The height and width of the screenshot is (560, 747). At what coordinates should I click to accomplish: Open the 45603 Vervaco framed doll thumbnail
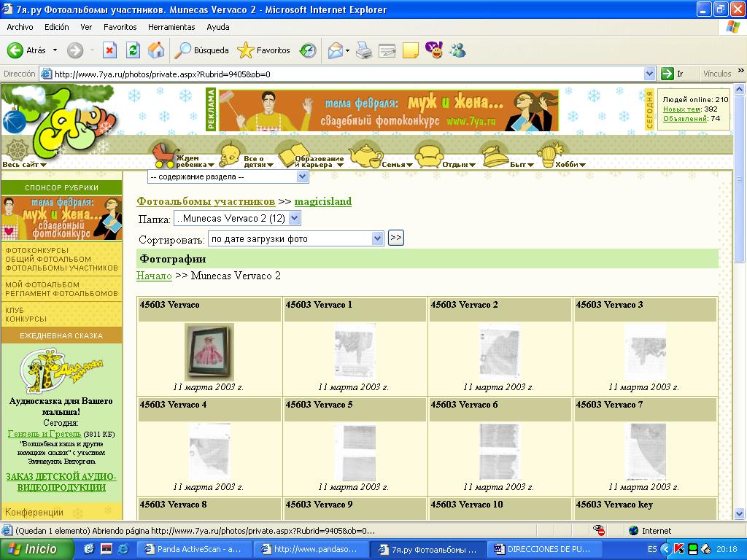coord(209,352)
